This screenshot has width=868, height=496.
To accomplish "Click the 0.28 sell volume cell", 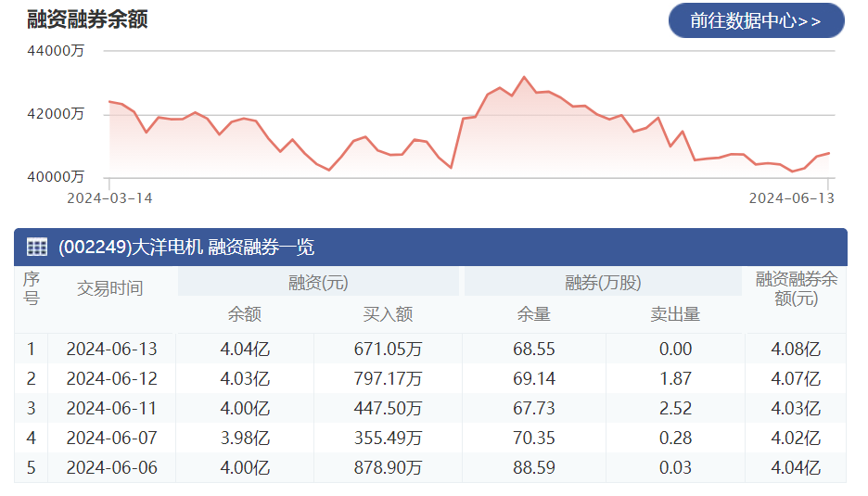I will click(x=675, y=438).
